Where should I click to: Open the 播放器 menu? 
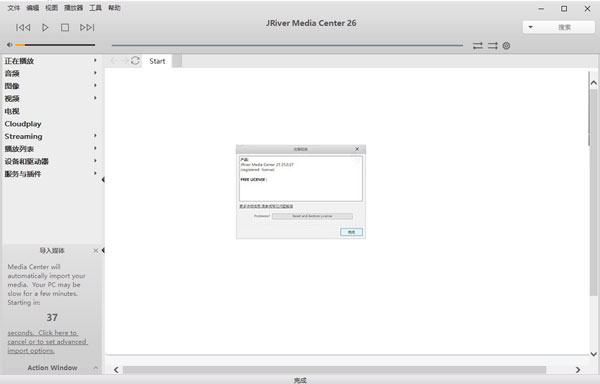[73, 8]
